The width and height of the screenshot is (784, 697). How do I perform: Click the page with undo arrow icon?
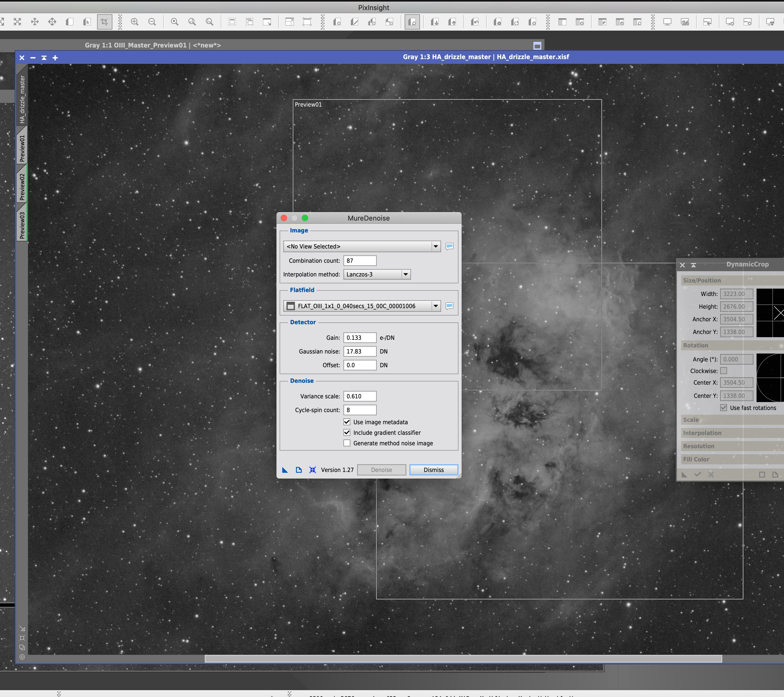point(475,22)
